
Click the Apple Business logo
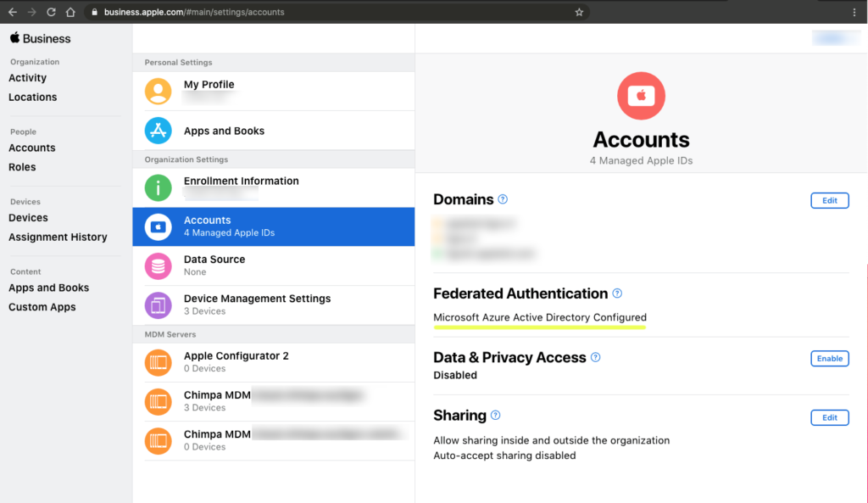41,38
